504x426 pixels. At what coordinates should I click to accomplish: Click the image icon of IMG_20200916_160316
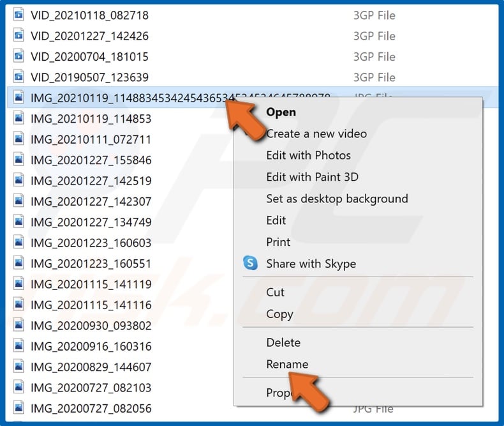click(x=19, y=346)
